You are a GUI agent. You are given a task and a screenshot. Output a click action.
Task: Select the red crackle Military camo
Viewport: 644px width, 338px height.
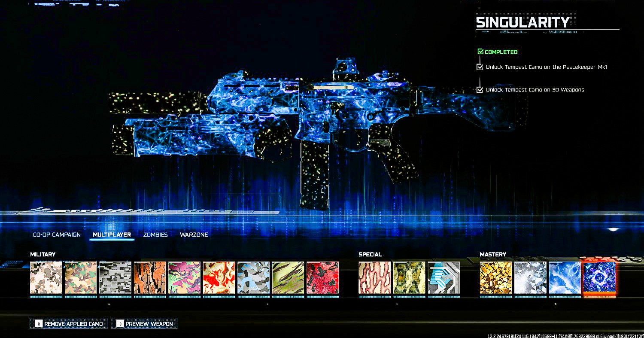click(x=323, y=277)
